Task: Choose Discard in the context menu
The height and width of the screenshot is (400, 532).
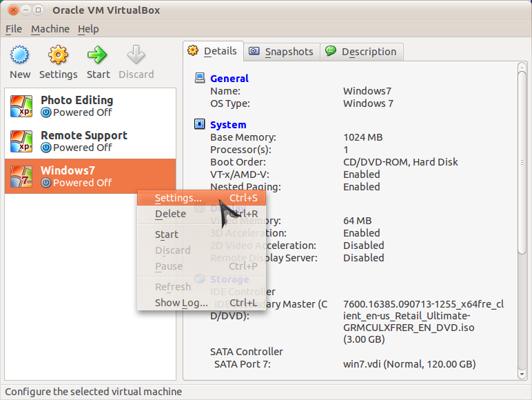Action: [x=201, y=250]
